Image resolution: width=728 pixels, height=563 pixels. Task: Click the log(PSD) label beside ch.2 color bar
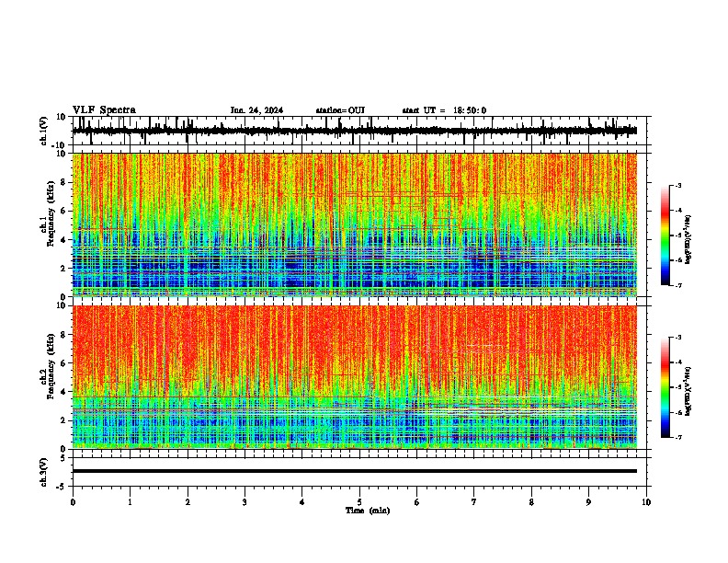688,391
